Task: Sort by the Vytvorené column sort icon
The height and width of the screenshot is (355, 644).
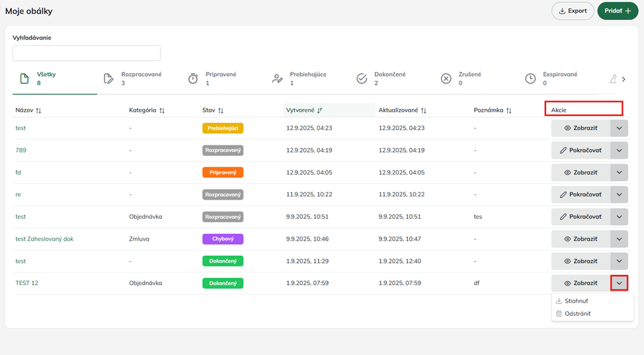Action: pyautogui.click(x=321, y=110)
